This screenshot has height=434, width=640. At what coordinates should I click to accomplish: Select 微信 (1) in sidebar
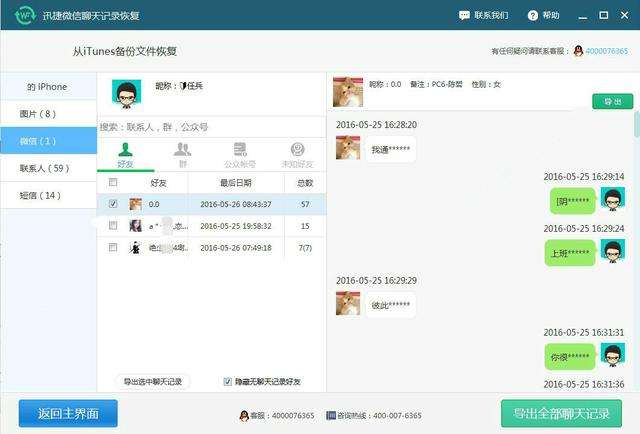click(x=48, y=140)
